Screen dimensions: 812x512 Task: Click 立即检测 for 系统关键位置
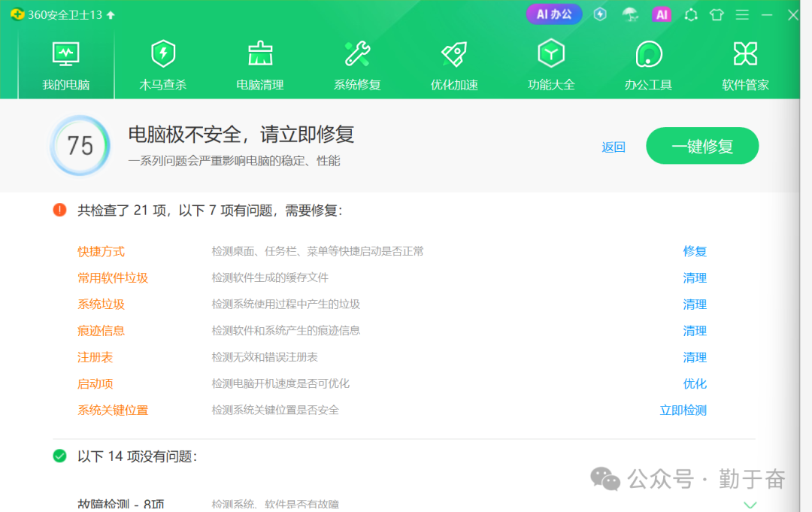(683, 410)
